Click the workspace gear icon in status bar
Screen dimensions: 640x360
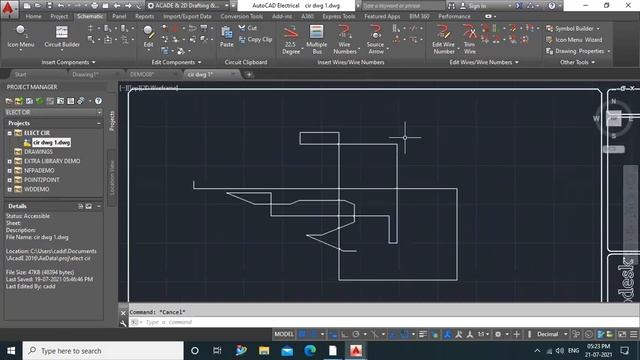498,334
